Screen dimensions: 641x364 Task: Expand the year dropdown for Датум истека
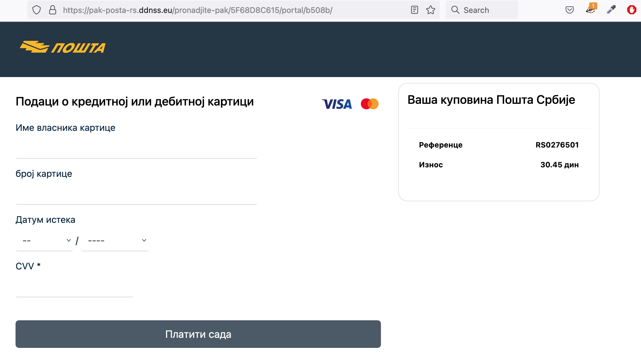115,240
